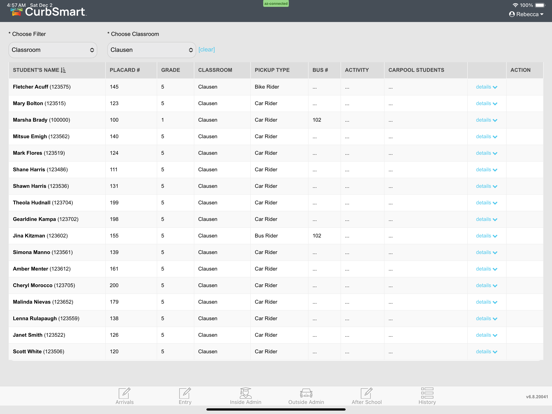The image size is (552, 414).
Task: Select student name Marsha Brady
Action: click(30, 120)
